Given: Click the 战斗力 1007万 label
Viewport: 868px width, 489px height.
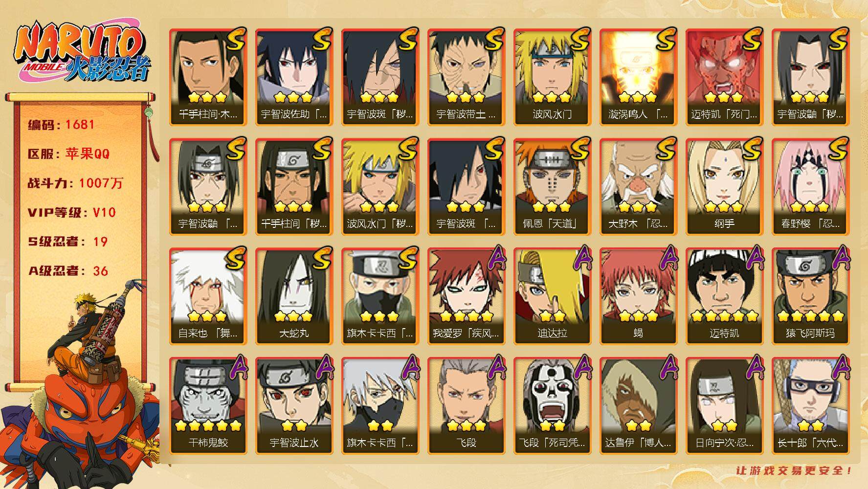Looking at the screenshot, I should tap(76, 183).
